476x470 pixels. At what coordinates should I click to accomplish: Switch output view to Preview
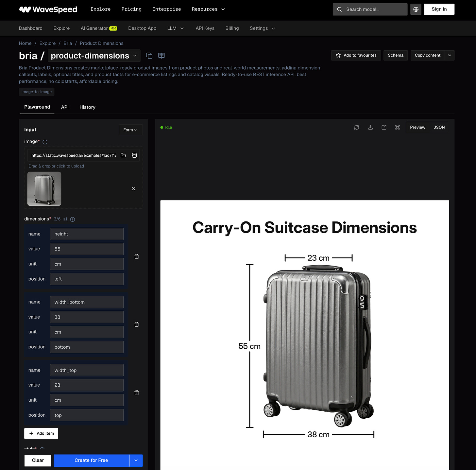pos(417,127)
